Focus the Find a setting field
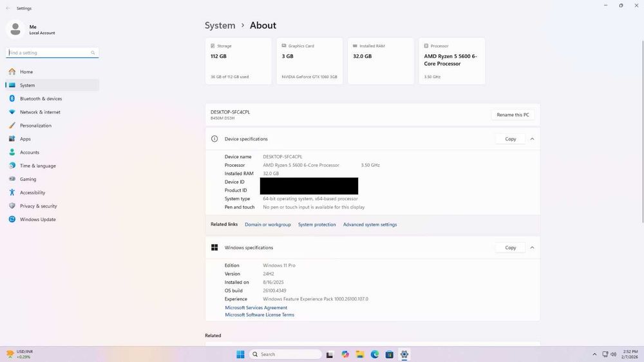This screenshot has height=362, width=644. pyautogui.click(x=53, y=53)
